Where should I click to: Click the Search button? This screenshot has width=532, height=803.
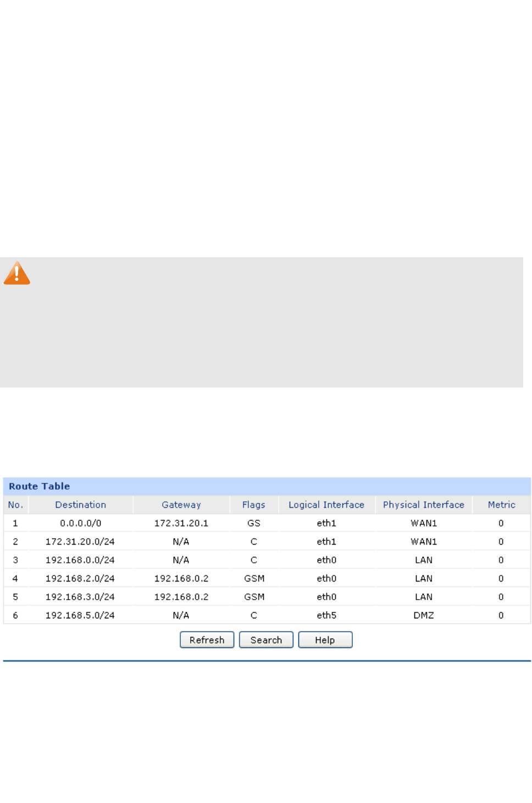coord(266,640)
